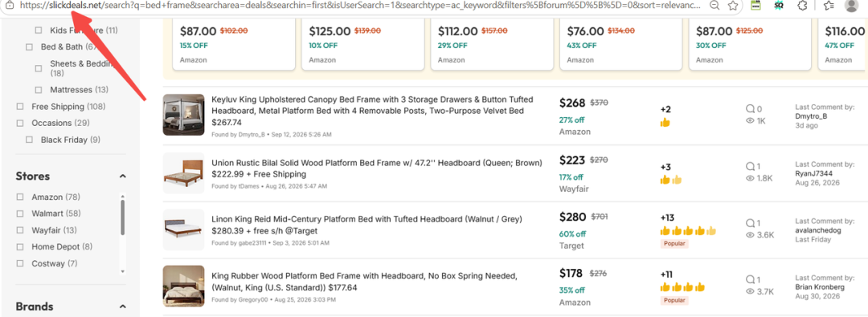This screenshot has width=868, height=317.
Task: Check the Black Friday filter
Action: click(30, 140)
